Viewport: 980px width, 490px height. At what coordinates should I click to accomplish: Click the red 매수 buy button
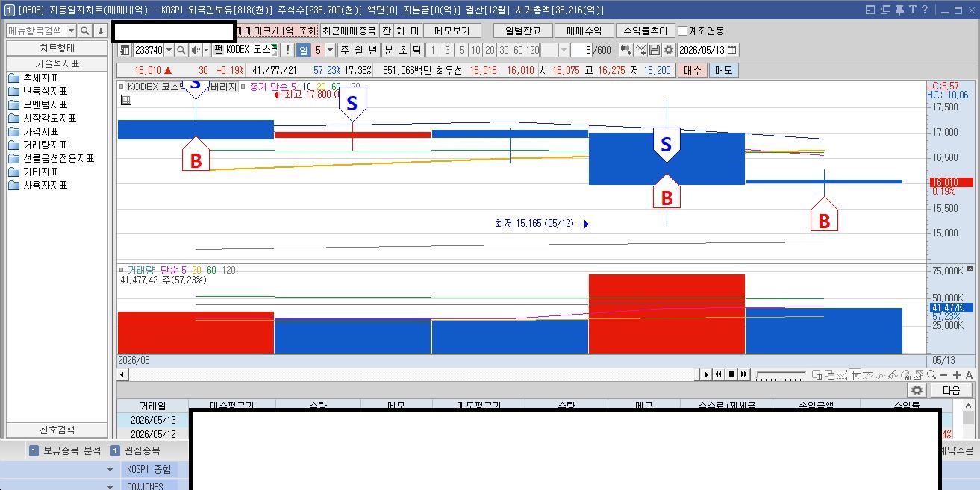click(x=692, y=70)
